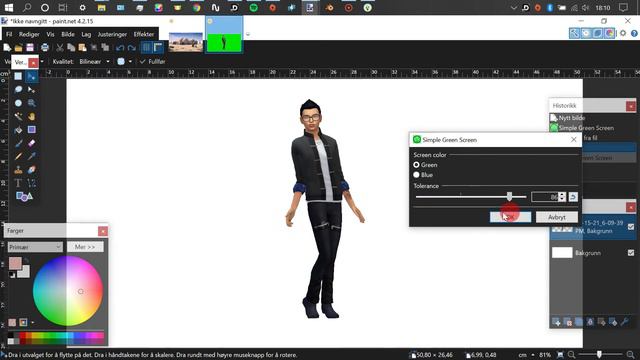Increase tolerance with the spinner up arrow
This screenshot has width=640, height=360.
tap(562, 195)
